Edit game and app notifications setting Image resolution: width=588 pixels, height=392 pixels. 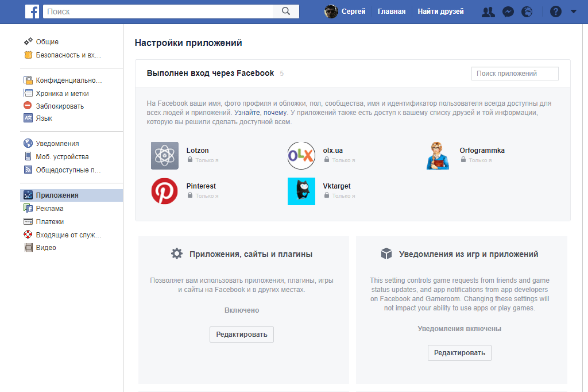[459, 353]
